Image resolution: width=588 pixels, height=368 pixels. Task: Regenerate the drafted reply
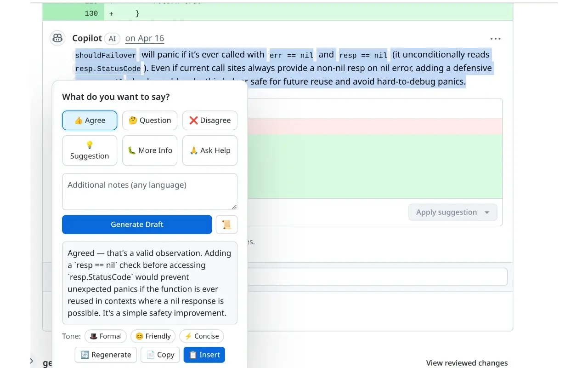[106, 355]
